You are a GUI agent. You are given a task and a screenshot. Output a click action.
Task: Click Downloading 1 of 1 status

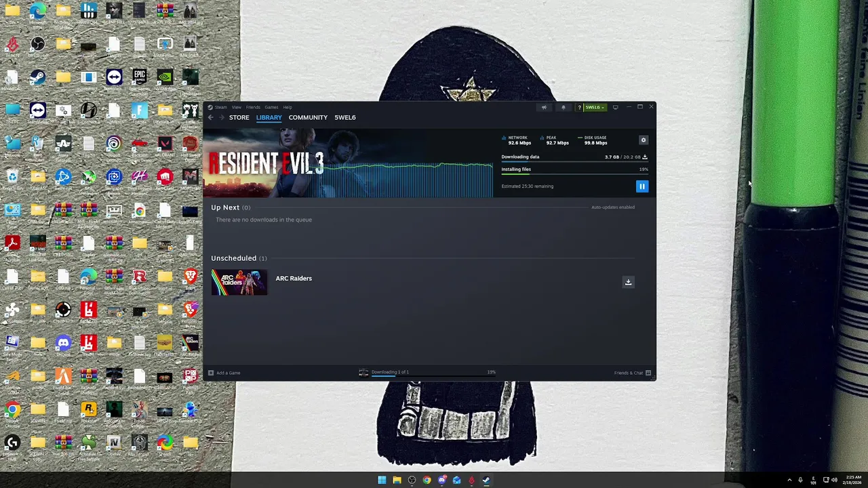pos(390,371)
